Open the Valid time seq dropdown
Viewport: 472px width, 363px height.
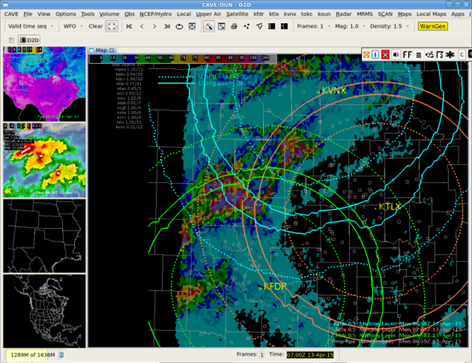point(30,26)
